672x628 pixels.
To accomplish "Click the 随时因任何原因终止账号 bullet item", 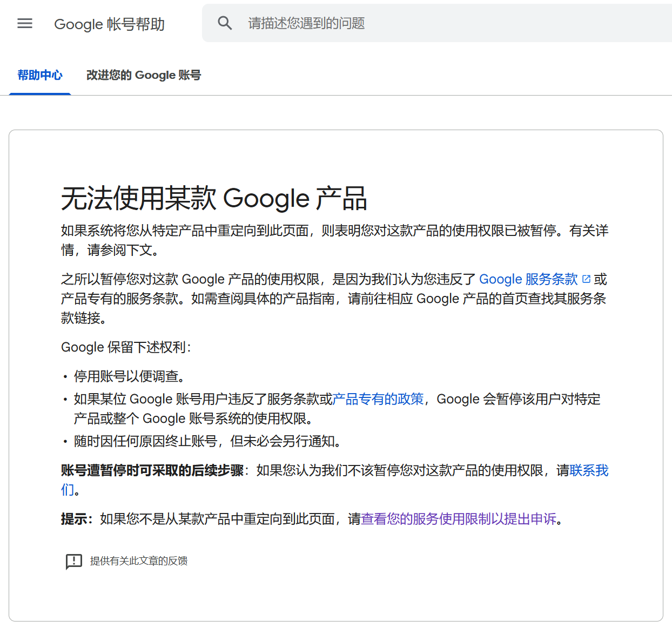I will [x=207, y=441].
